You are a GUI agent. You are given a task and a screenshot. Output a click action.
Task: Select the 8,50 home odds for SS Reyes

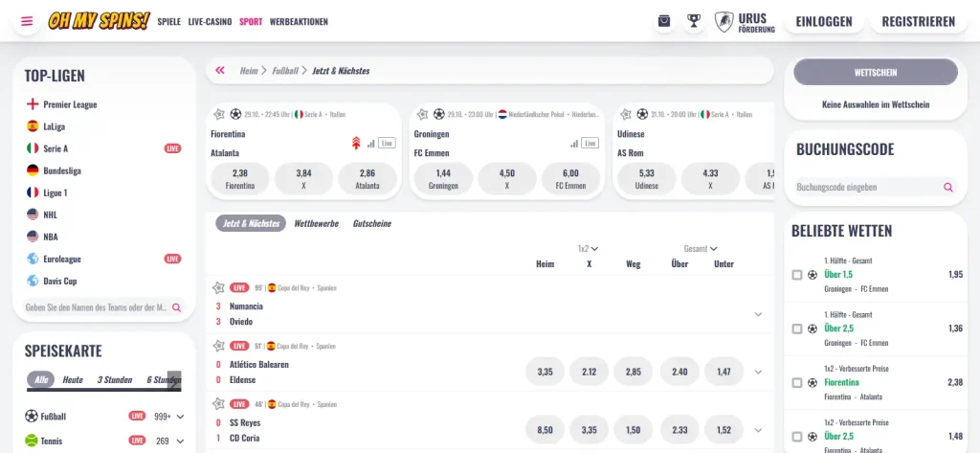tap(545, 430)
